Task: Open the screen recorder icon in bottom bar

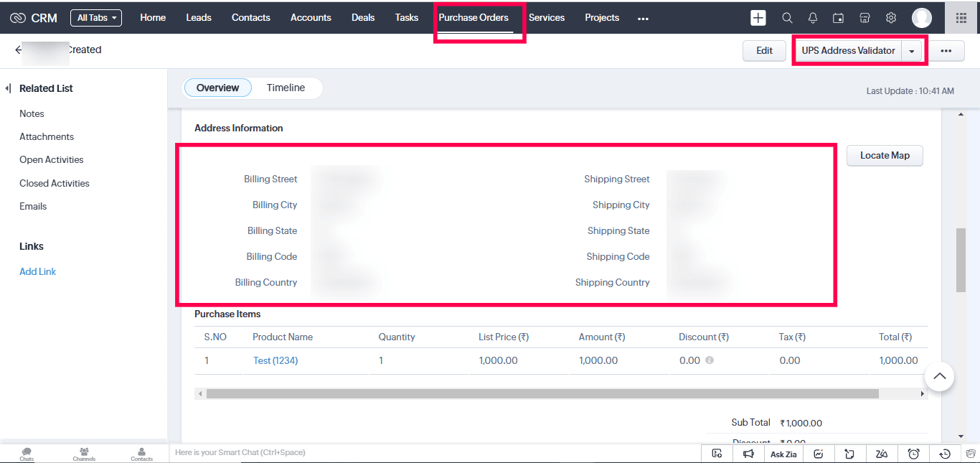Action: tap(717, 453)
